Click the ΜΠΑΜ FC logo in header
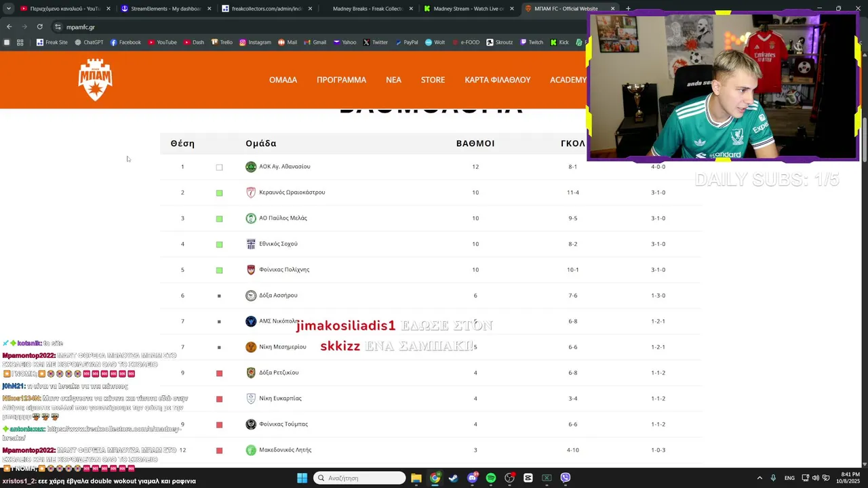 click(x=95, y=80)
